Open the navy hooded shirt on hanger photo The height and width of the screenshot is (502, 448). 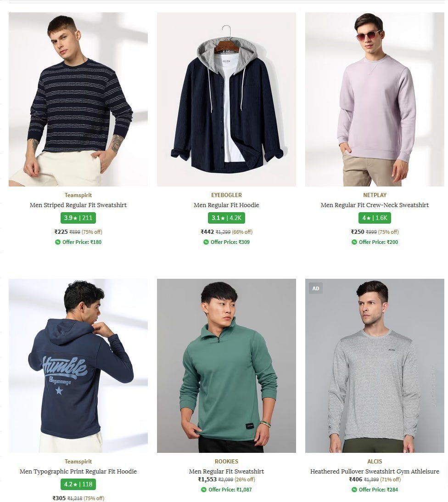(226, 99)
